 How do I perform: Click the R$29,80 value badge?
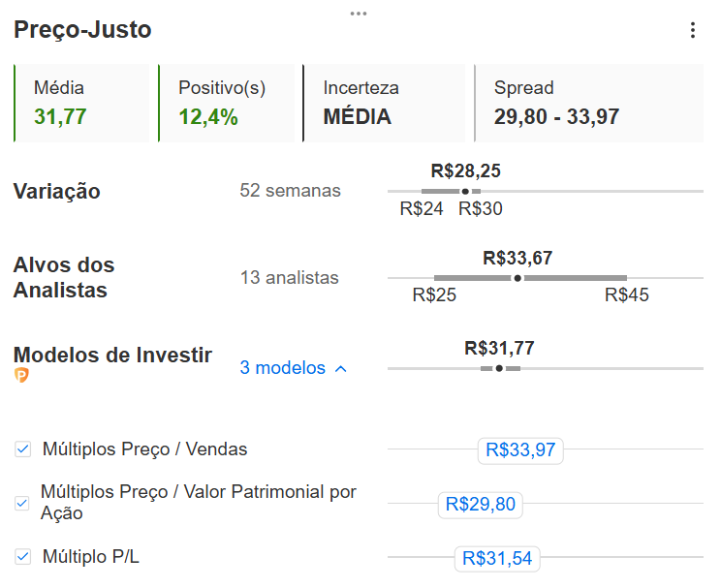480,505
